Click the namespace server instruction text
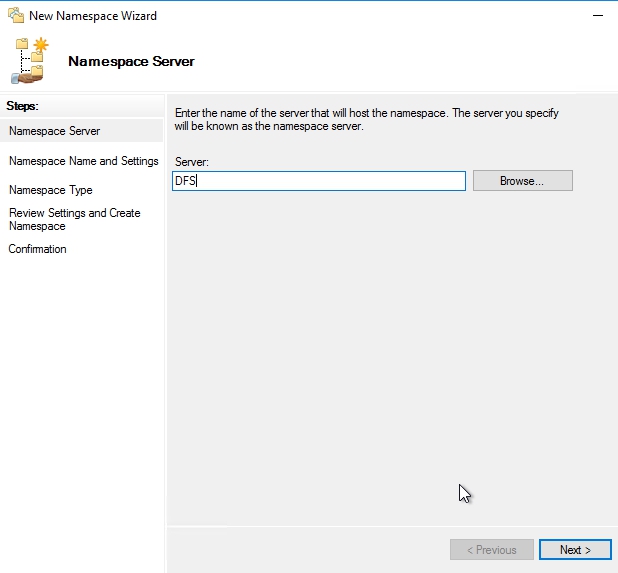Viewport: 618px width, 573px height. click(x=366, y=120)
